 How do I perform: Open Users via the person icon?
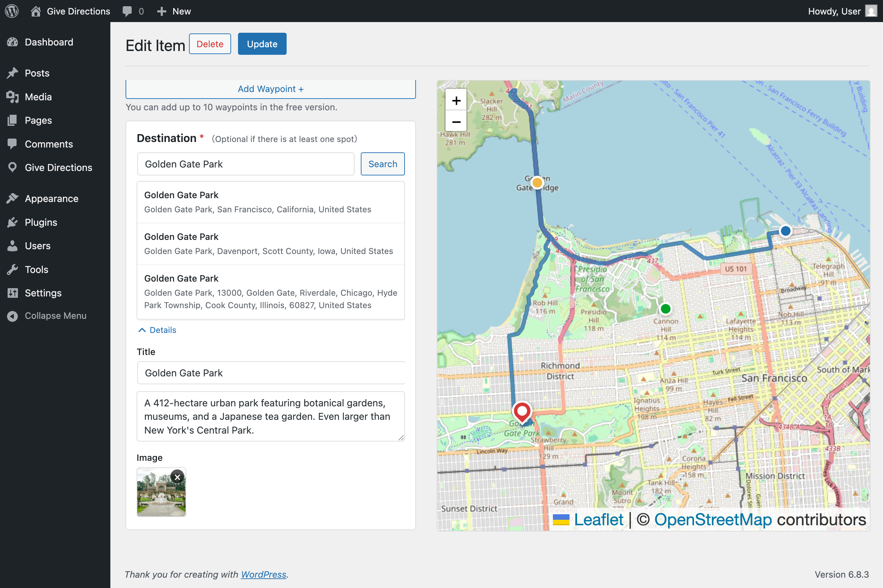pyautogui.click(x=13, y=246)
